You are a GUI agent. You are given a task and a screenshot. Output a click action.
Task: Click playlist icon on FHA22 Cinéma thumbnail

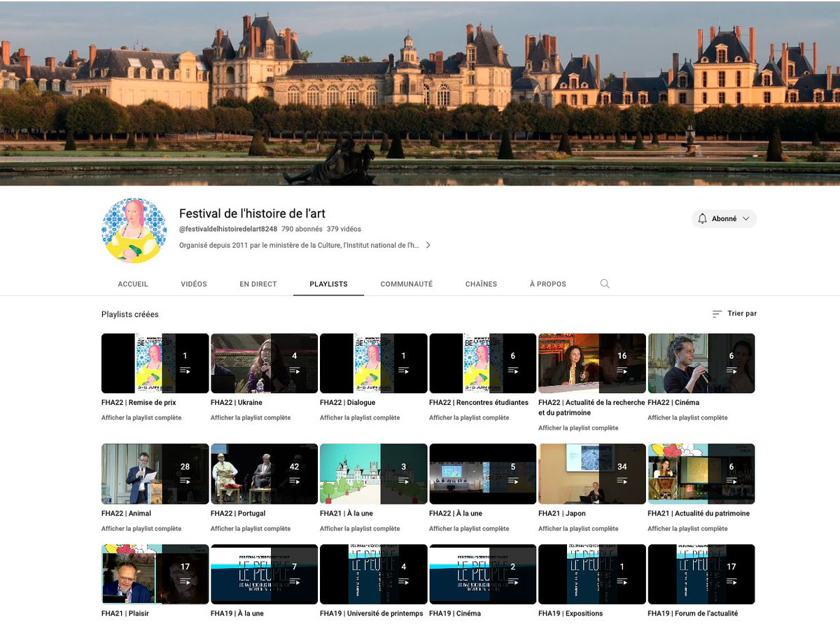click(731, 371)
